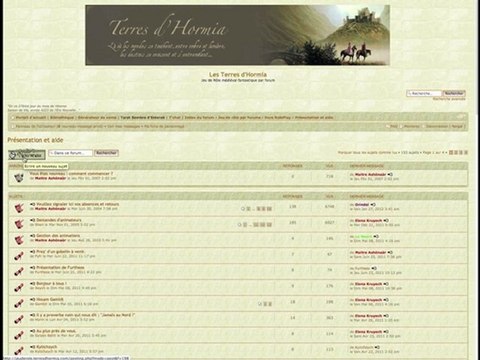Focus the top-right 'Recherche…' search box
Viewport: 480px width, 360px height.
coord(424,94)
